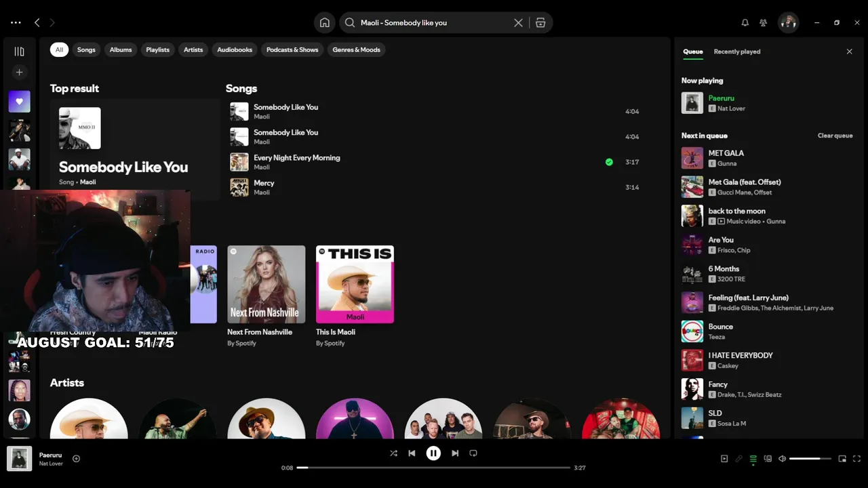Select Feeling (feat. Larry June) in queue
The image size is (868, 488).
pos(768,302)
